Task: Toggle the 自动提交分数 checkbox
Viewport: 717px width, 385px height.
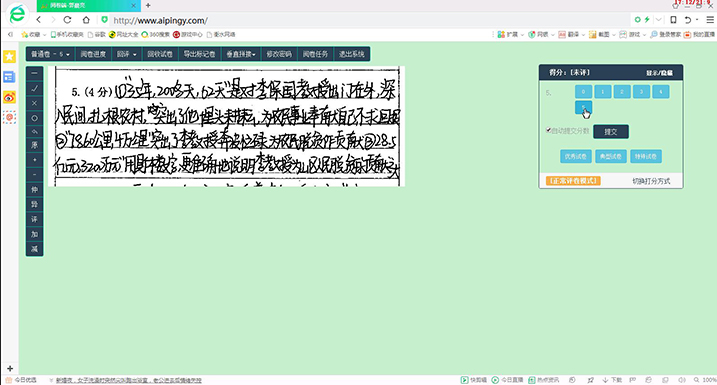Action: [x=548, y=130]
